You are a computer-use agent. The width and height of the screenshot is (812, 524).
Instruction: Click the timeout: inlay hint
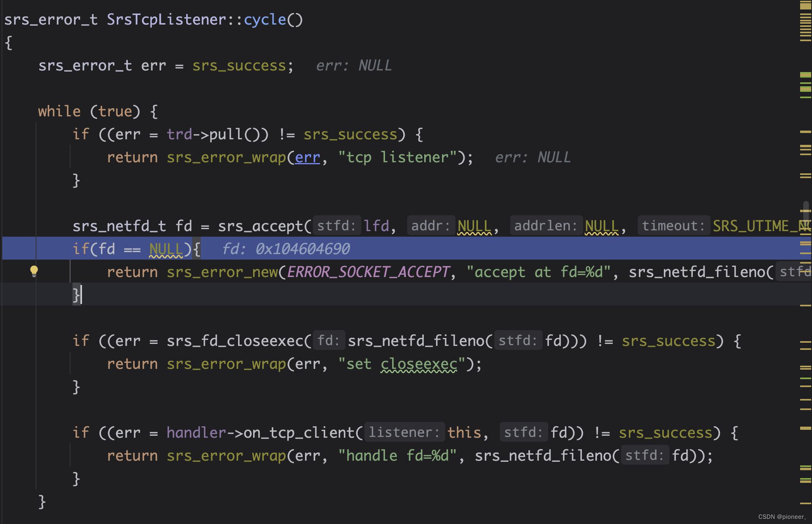(674, 226)
